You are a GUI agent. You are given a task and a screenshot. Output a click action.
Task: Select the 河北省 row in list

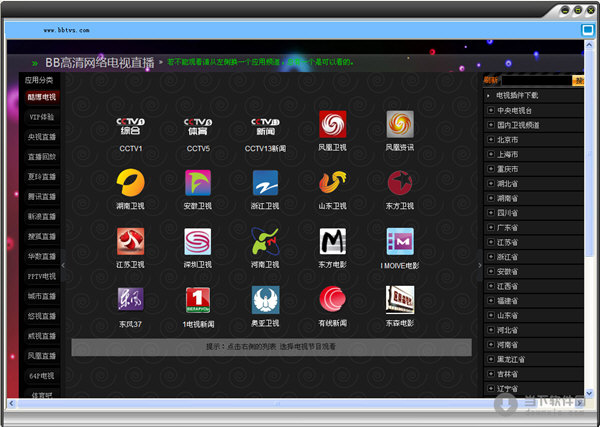pyautogui.click(x=533, y=330)
